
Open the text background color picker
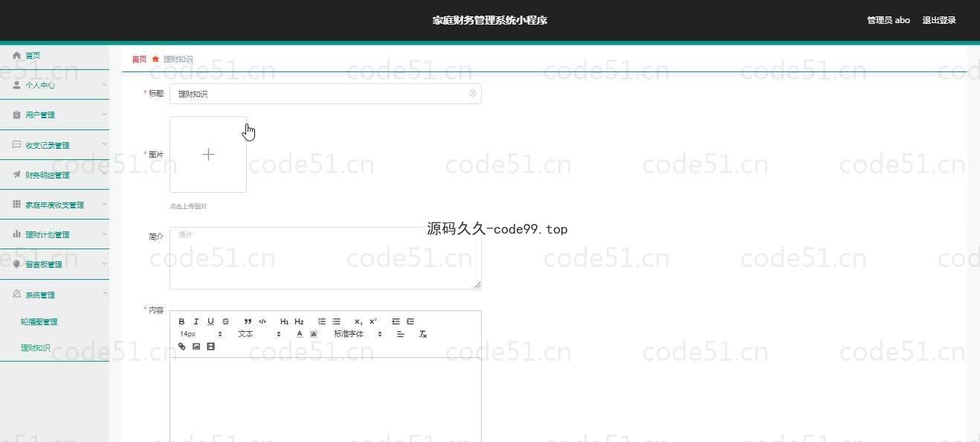(314, 334)
